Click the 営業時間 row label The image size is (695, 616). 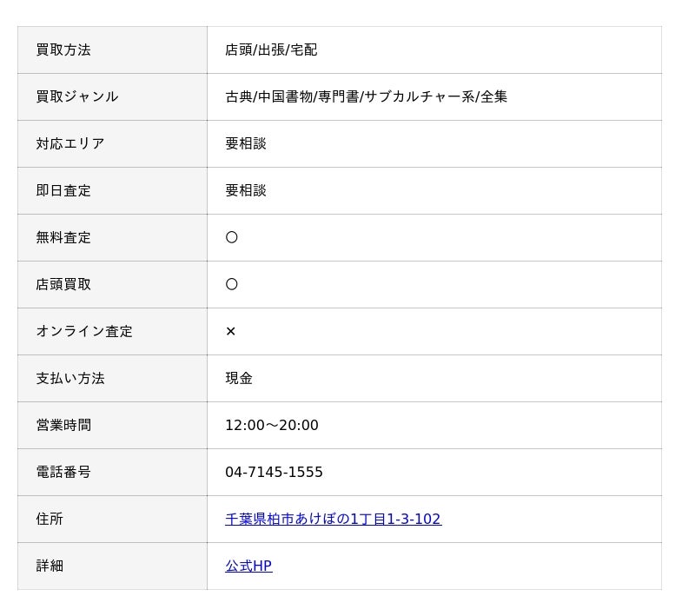click(x=63, y=425)
